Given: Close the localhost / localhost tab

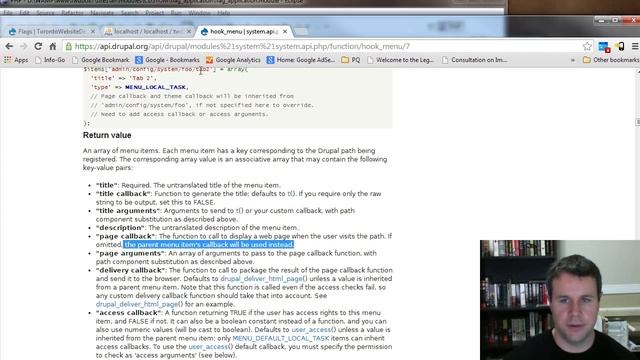Looking at the screenshot, I should click(x=189, y=31).
